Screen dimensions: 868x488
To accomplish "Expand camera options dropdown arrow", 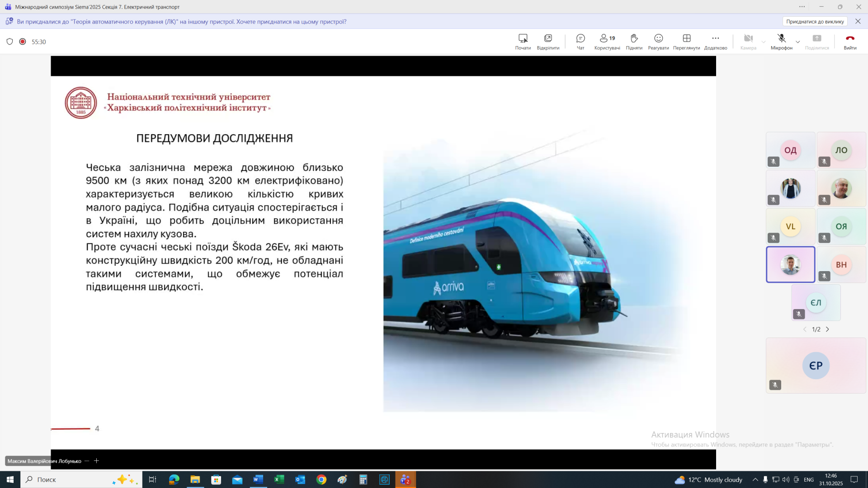I will (764, 42).
